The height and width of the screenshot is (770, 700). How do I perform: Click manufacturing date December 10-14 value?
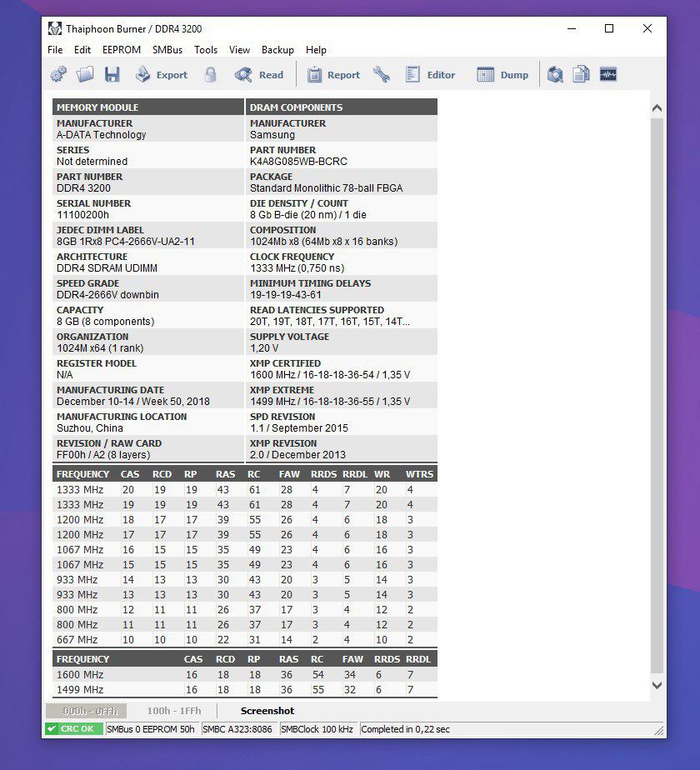pyautogui.click(x=133, y=401)
